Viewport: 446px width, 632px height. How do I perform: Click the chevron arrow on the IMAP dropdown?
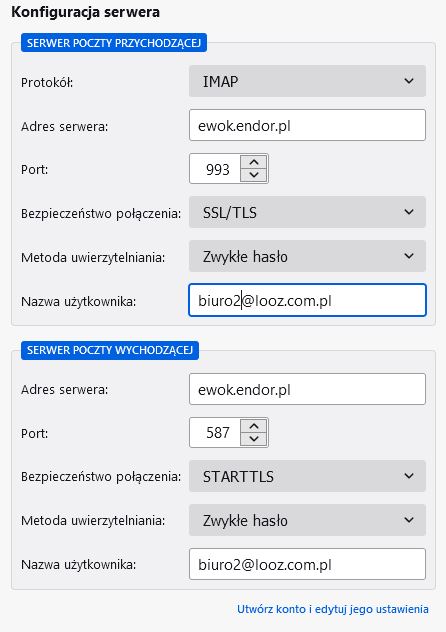pyautogui.click(x=409, y=81)
